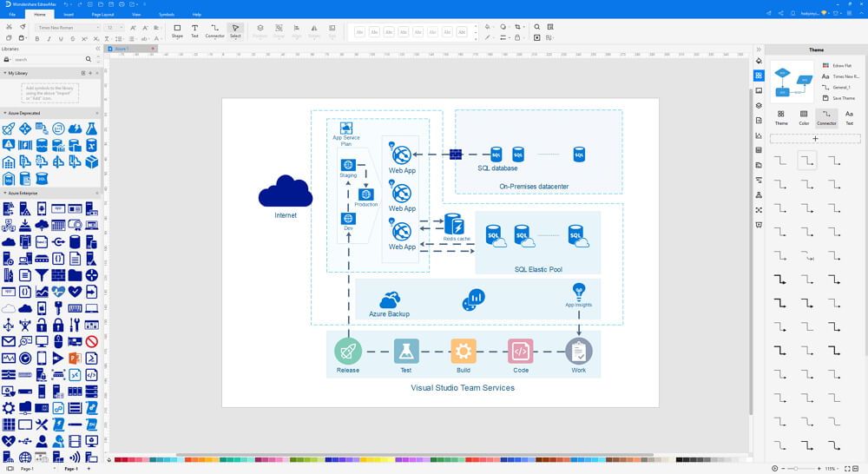Toggle Bold formatting
Image resolution: width=868 pixels, height=474 pixels.
pyautogui.click(x=37, y=39)
